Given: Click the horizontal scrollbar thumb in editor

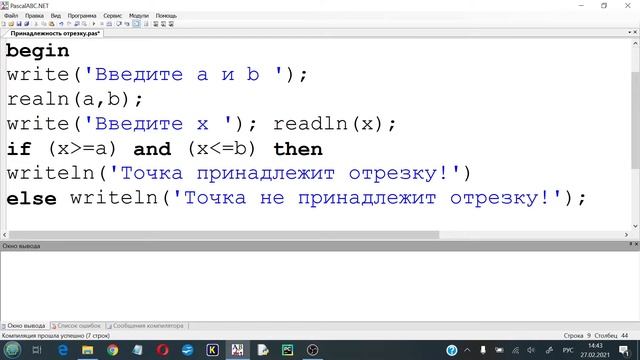Looking at the screenshot, I should tap(224, 235).
